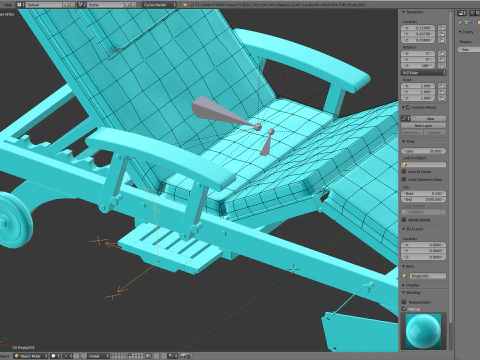Open the viewport shading sphere dropdown
The height and width of the screenshot is (360, 480).
click(x=55, y=356)
